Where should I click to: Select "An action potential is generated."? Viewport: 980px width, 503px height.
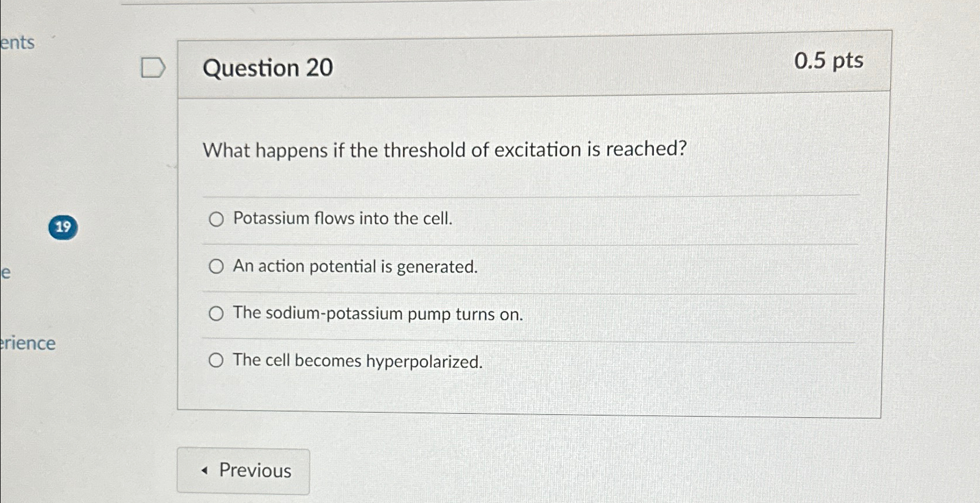[x=218, y=266]
